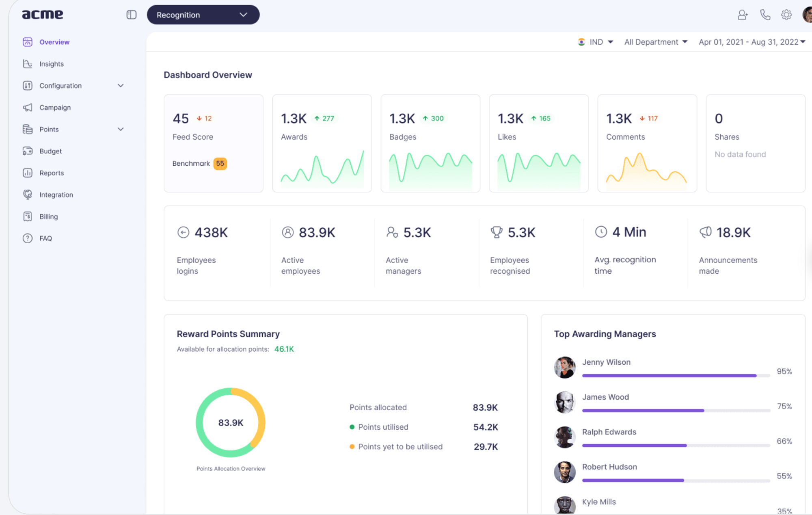Click the Points coins icon

pyautogui.click(x=28, y=129)
